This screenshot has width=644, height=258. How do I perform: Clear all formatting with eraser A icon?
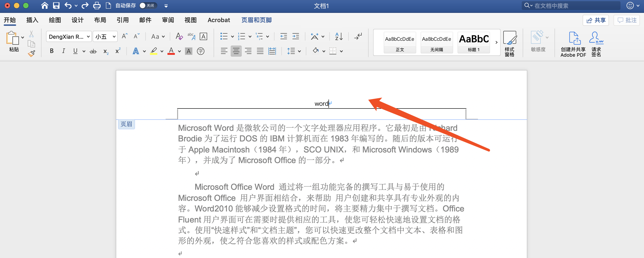point(179,36)
